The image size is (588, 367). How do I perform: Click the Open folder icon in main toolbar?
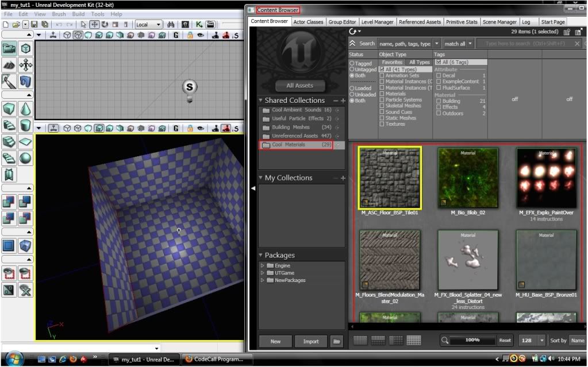pos(16,25)
